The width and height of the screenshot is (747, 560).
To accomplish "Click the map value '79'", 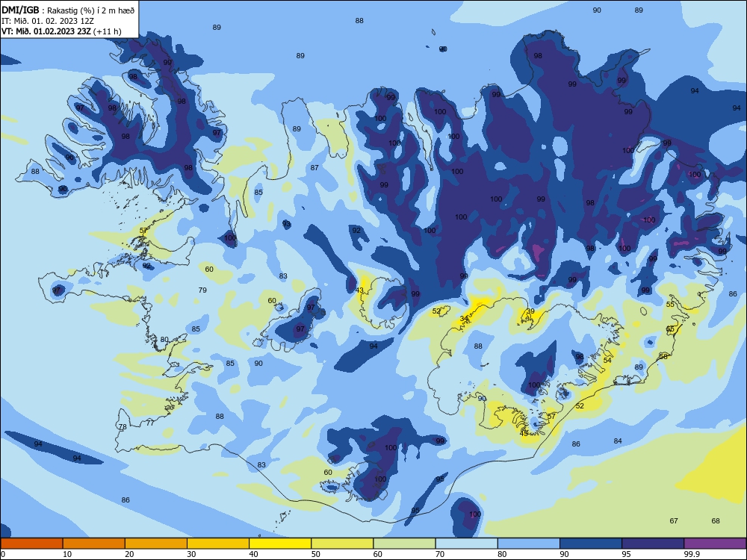I will tap(202, 290).
